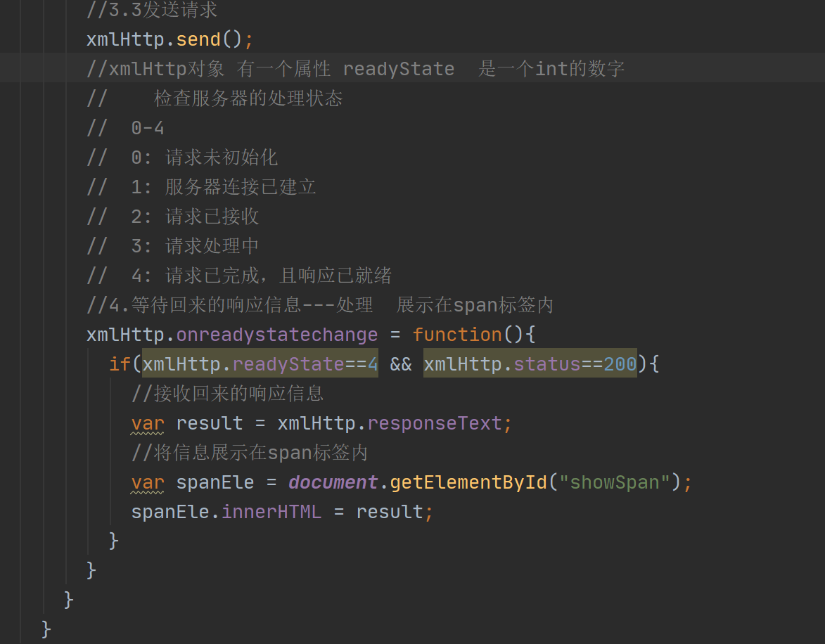The height and width of the screenshot is (644, 825).
Task: Select the function keyword in orange
Action: pyautogui.click(x=457, y=334)
